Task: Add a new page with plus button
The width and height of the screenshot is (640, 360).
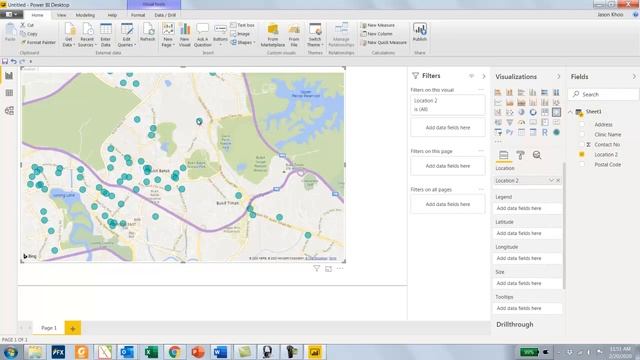Action: [x=73, y=328]
